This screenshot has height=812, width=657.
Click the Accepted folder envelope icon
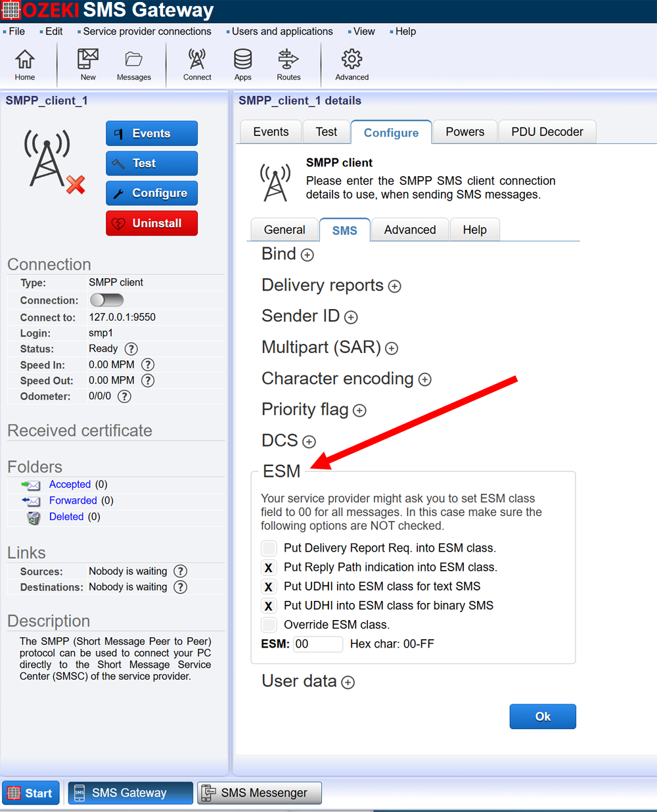[x=31, y=485]
